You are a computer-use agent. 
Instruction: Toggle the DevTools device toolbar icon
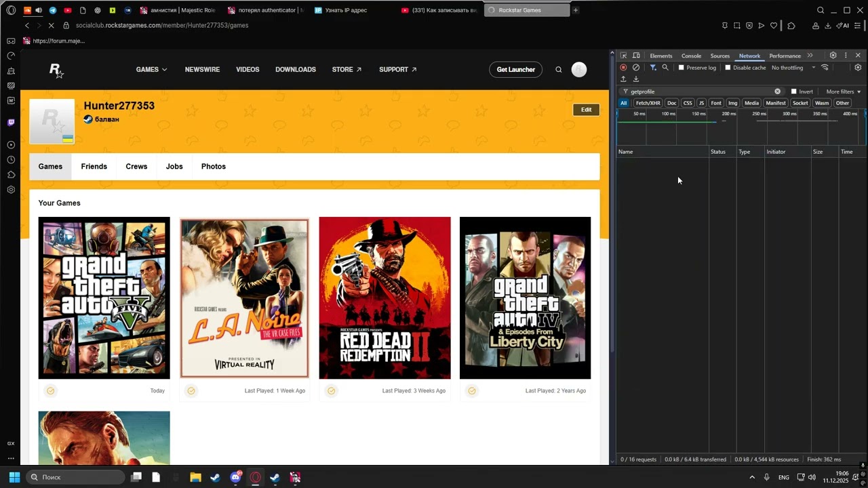(635, 56)
